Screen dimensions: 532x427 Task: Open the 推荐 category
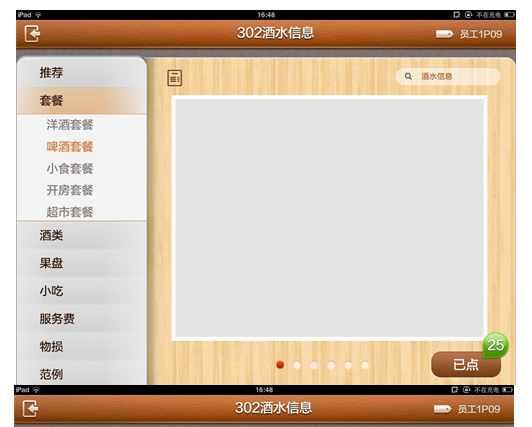[x=82, y=72]
